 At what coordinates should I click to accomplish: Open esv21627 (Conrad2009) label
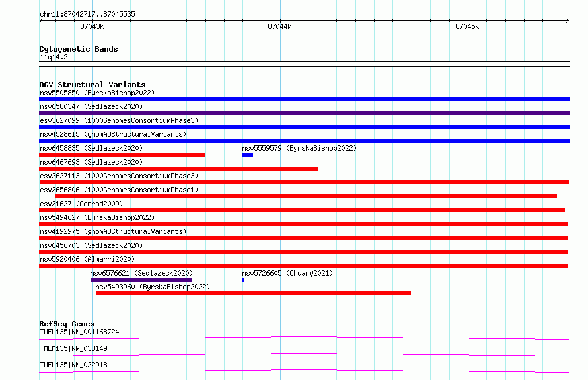(81, 204)
